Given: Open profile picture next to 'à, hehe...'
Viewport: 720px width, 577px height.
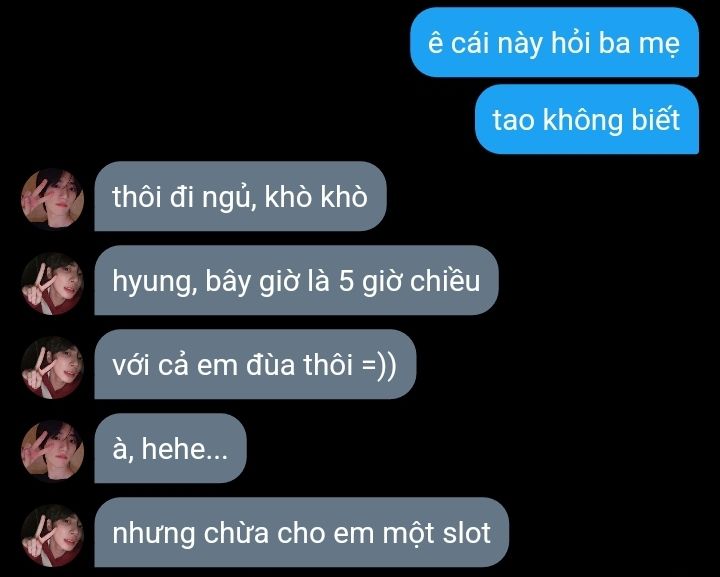Looking at the screenshot, I should pos(53,451).
